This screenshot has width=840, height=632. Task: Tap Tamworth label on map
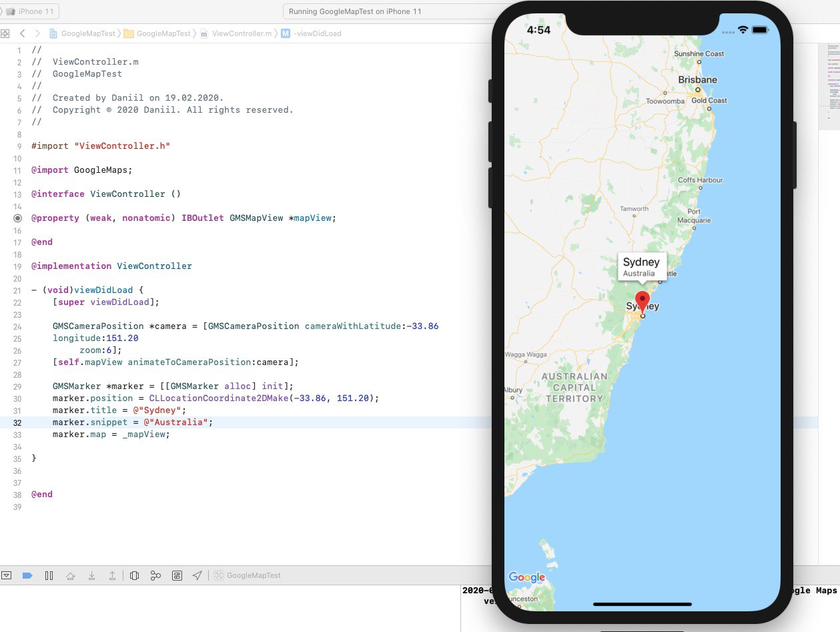pyautogui.click(x=634, y=209)
